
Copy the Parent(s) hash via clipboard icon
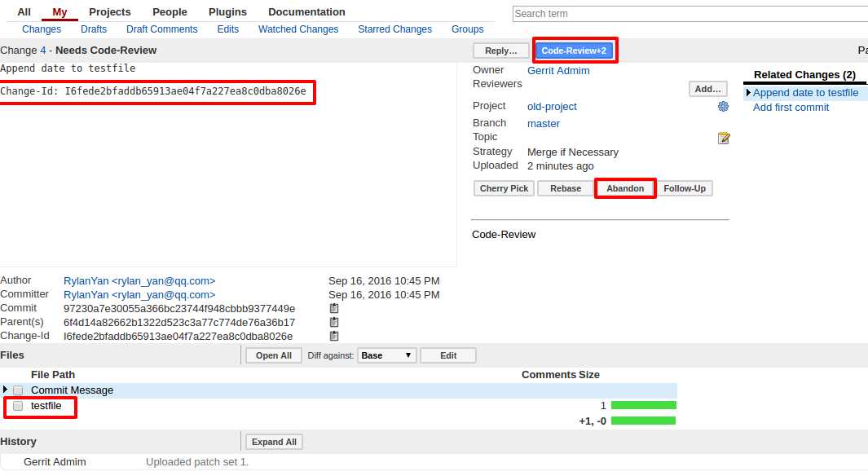pos(334,322)
